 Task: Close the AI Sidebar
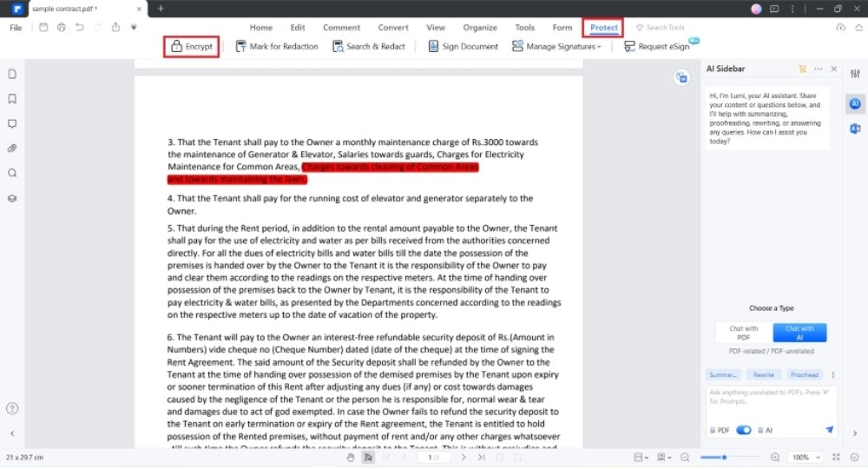[833, 69]
